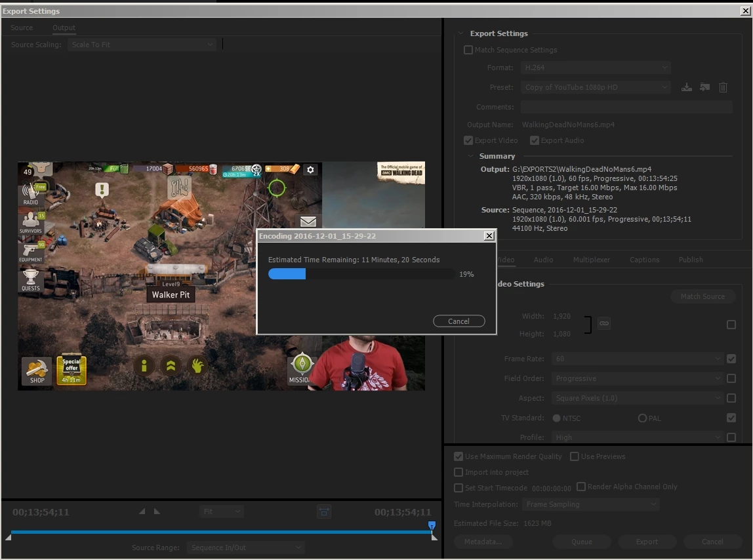Click the Import Preset icon
Screen dimensions: 753x560
[704, 87]
